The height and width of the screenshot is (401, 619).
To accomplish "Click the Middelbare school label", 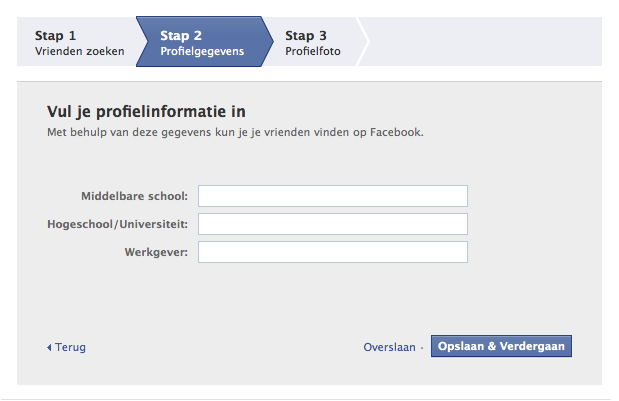I will (x=134, y=196).
